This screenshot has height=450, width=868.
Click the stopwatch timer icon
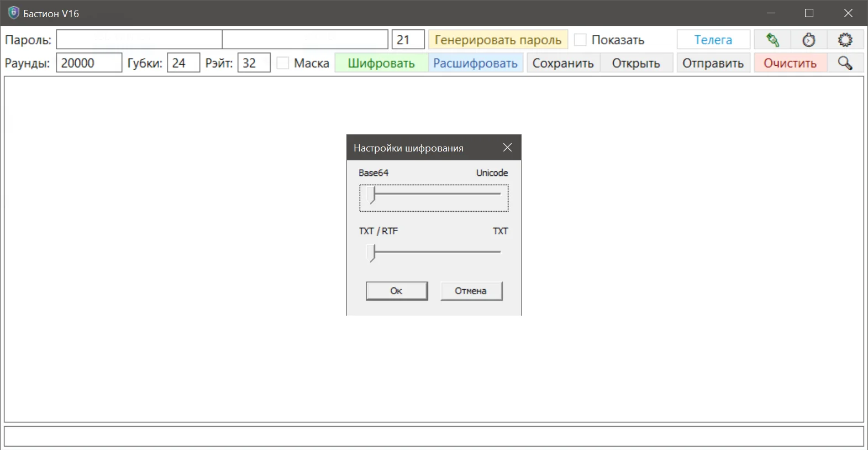pyautogui.click(x=809, y=40)
